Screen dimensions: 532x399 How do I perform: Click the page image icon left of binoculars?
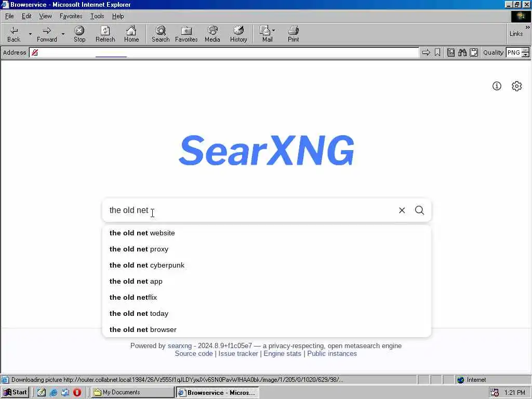(451, 52)
